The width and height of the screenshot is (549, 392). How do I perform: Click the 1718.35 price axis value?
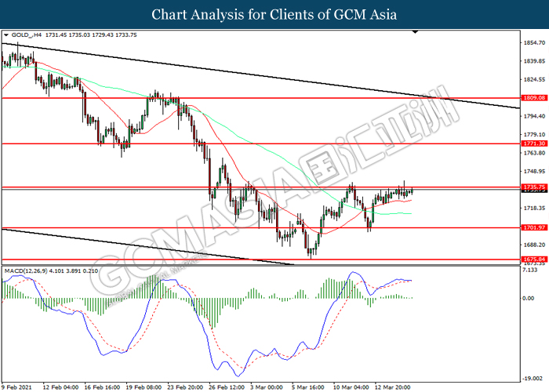pos(534,209)
